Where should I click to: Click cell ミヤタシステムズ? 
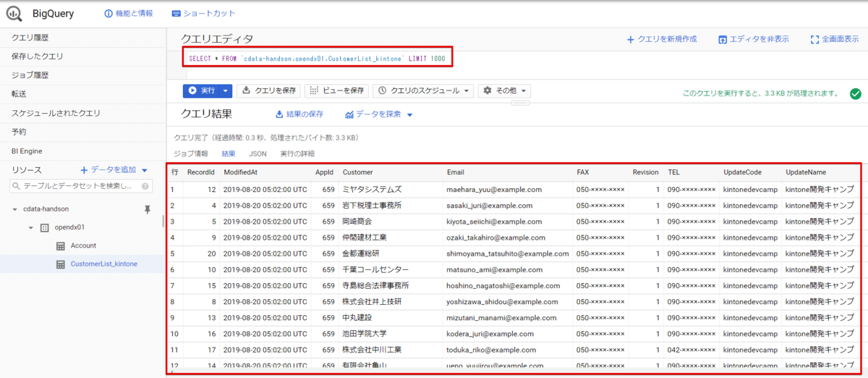[x=372, y=190]
